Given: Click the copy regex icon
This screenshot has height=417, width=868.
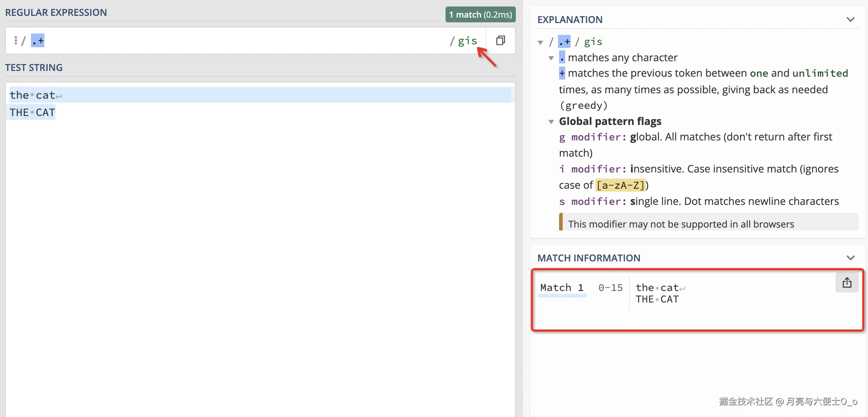Looking at the screenshot, I should pos(500,40).
